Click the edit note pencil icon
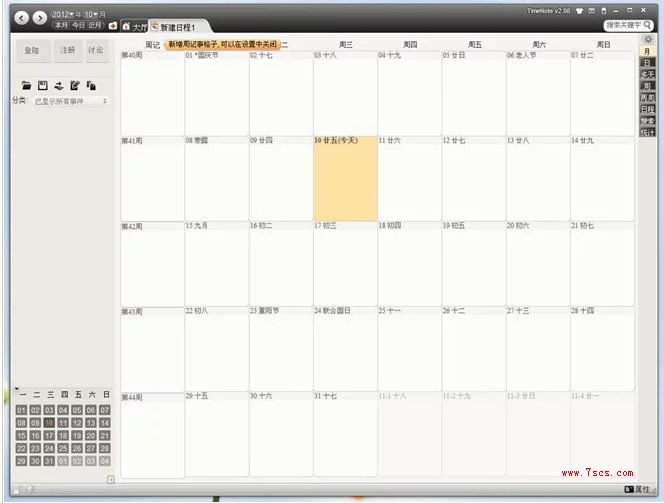Screen dimensions: 664x503 tap(75, 86)
